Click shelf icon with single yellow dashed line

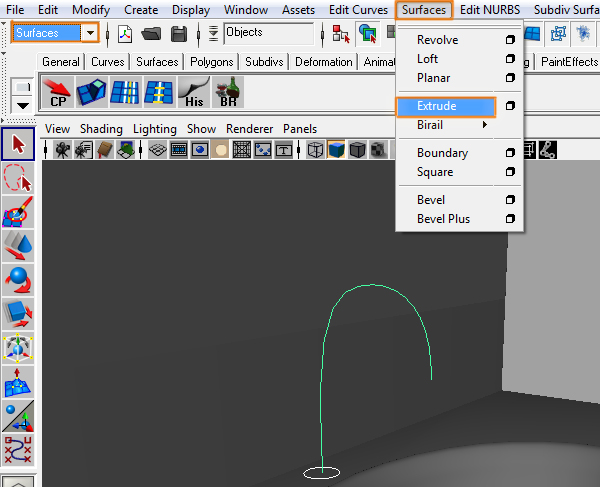pyautogui.click(x=160, y=92)
